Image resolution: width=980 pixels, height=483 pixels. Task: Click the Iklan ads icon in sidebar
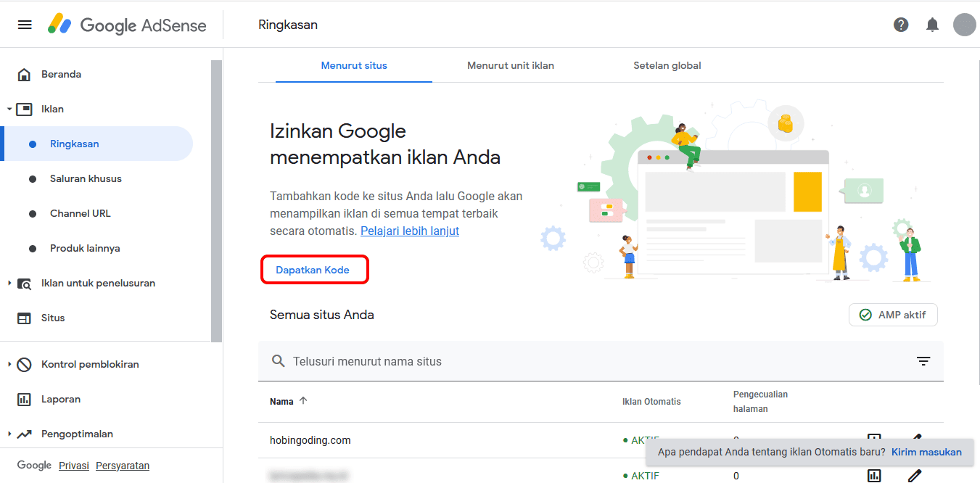point(24,109)
